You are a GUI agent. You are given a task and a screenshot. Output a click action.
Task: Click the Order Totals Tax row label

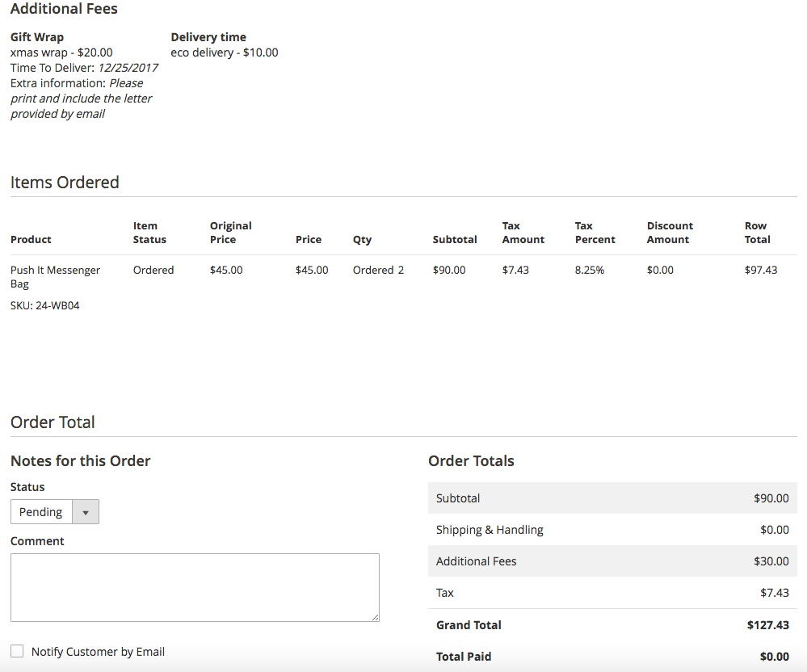(444, 593)
